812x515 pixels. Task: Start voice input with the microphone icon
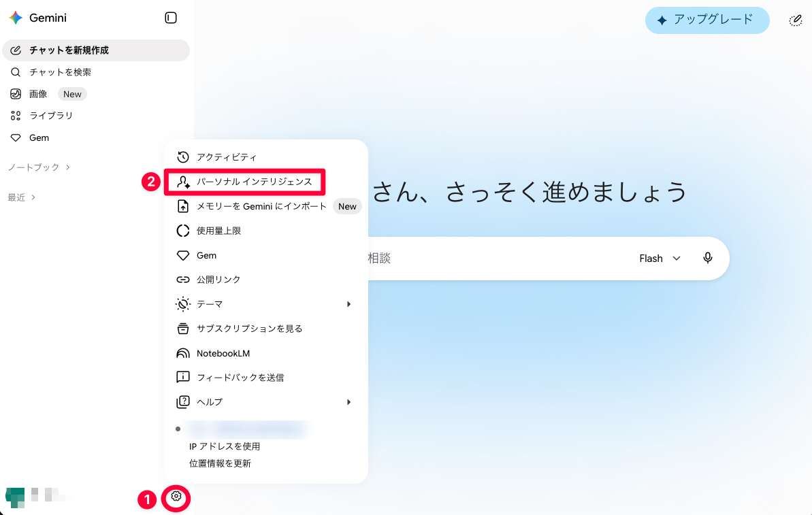707,258
